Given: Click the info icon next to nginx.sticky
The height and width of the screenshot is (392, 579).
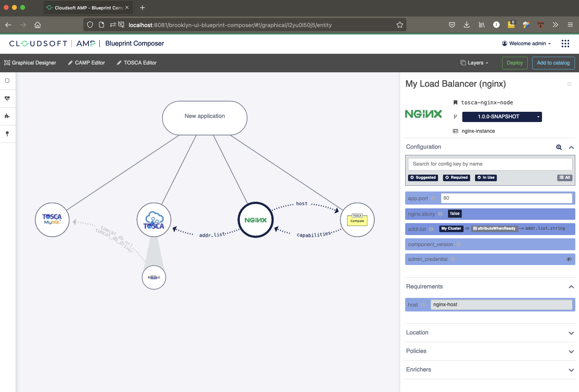Looking at the screenshot, I should pyautogui.click(x=440, y=214).
